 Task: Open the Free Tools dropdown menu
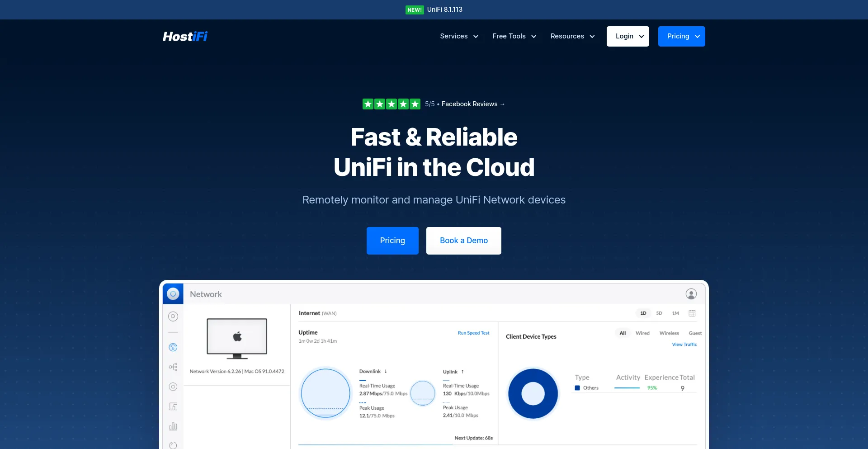[x=514, y=36]
